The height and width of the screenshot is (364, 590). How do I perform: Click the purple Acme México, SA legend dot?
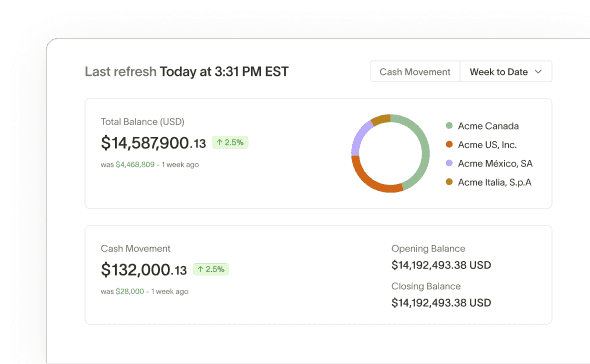pos(449,163)
